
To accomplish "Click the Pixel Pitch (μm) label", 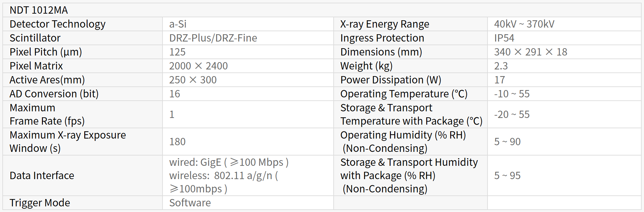I will coord(46,52).
